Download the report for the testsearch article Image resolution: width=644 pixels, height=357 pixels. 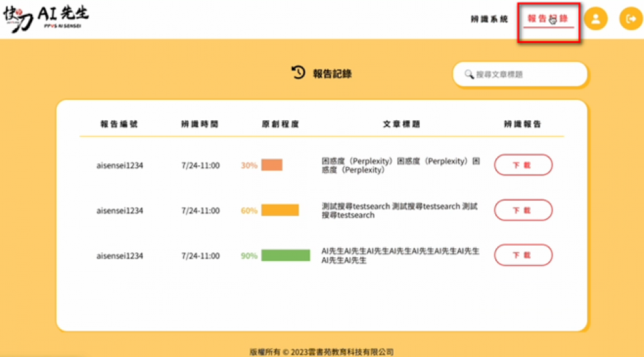coord(523,210)
